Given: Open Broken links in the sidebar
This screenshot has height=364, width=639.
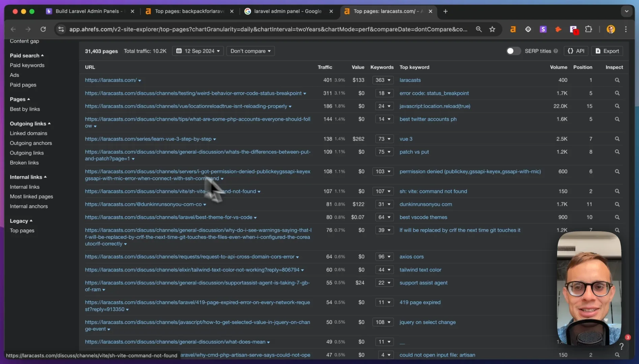Looking at the screenshot, I should pos(24,163).
